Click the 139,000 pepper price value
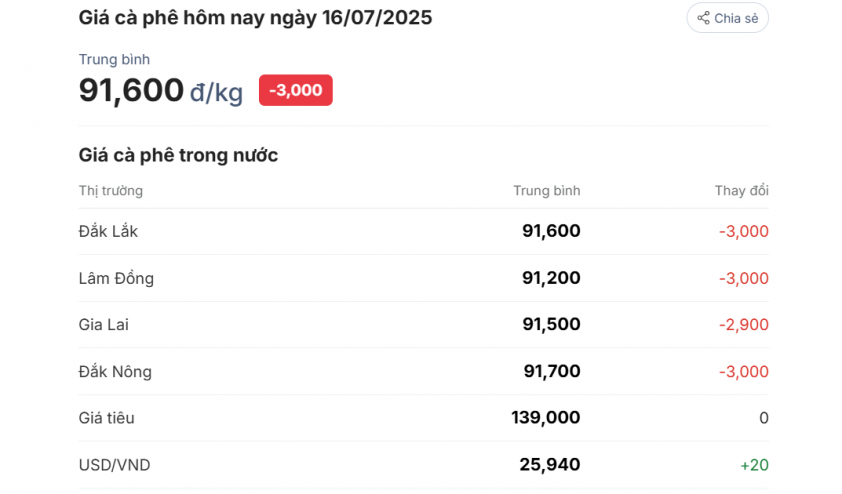Viewport: 842px width, 494px height. pos(546,418)
